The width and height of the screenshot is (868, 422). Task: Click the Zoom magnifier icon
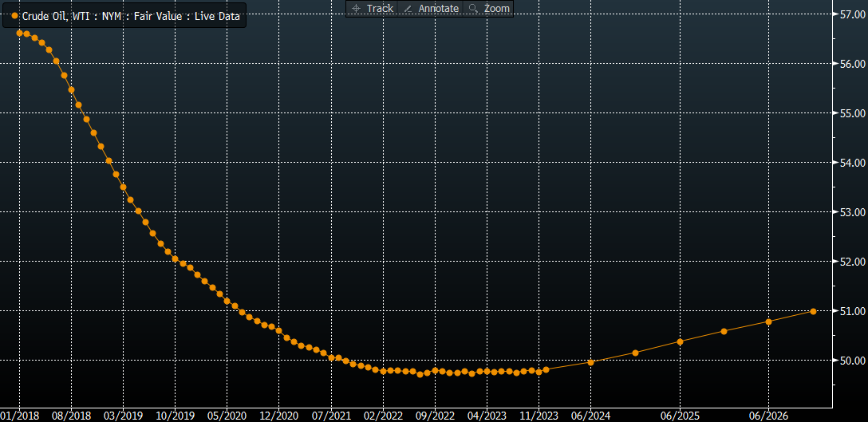pyautogui.click(x=473, y=8)
